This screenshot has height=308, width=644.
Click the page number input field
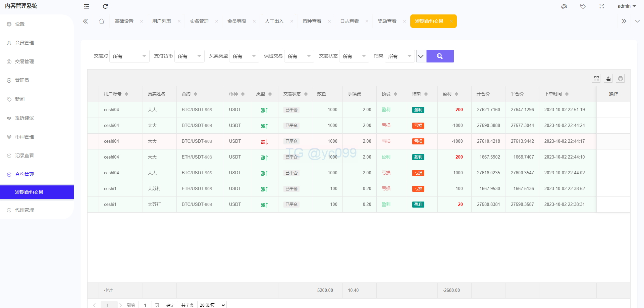(x=145, y=305)
